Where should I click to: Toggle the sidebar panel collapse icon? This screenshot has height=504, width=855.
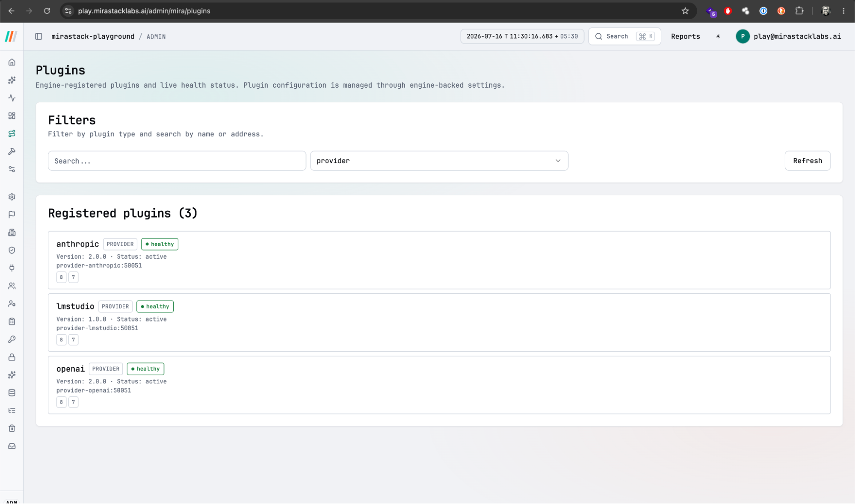pyautogui.click(x=38, y=36)
